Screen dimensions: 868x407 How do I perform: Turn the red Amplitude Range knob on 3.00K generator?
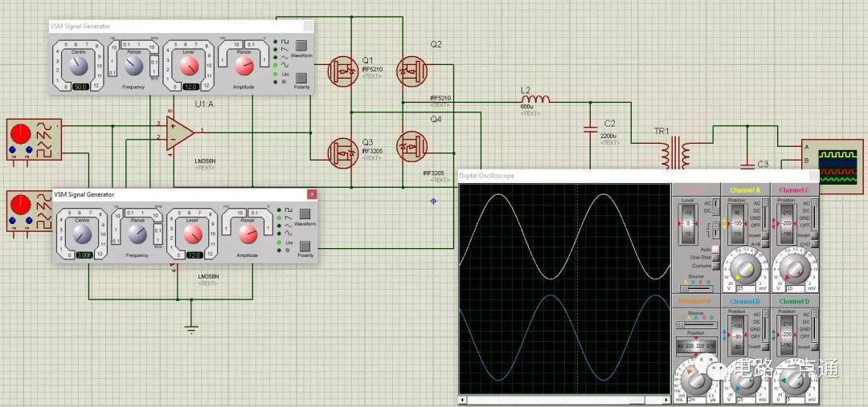(248, 234)
